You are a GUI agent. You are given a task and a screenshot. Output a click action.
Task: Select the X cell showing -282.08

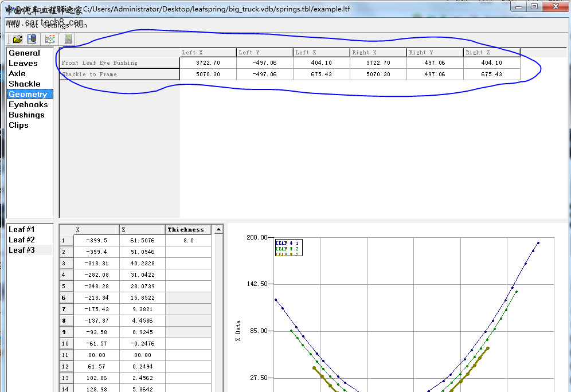96,275
